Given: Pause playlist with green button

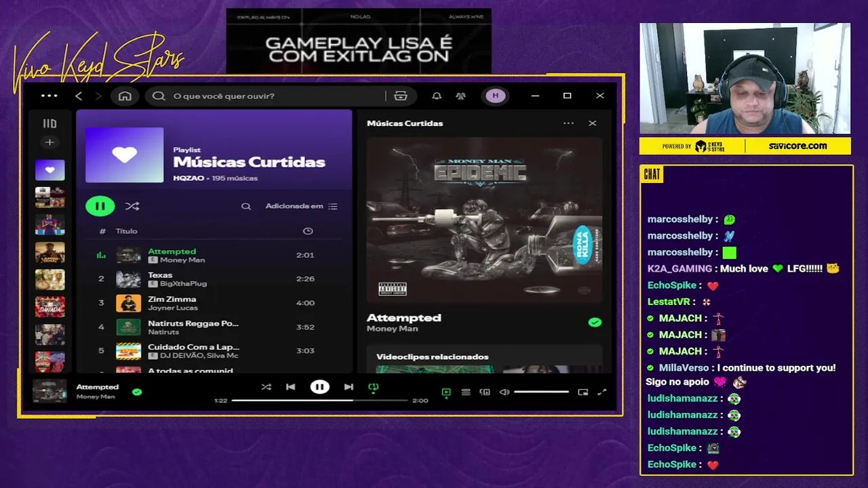Looking at the screenshot, I should (x=100, y=206).
